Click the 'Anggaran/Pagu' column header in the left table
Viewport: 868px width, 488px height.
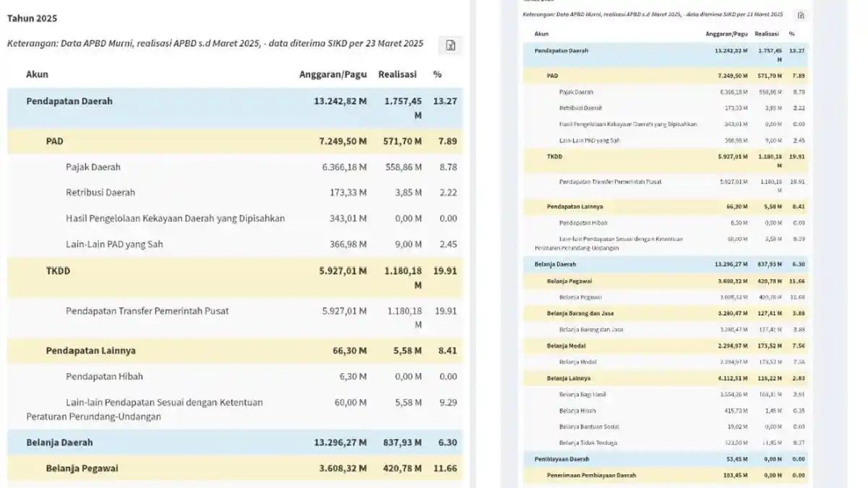pyautogui.click(x=333, y=74)
